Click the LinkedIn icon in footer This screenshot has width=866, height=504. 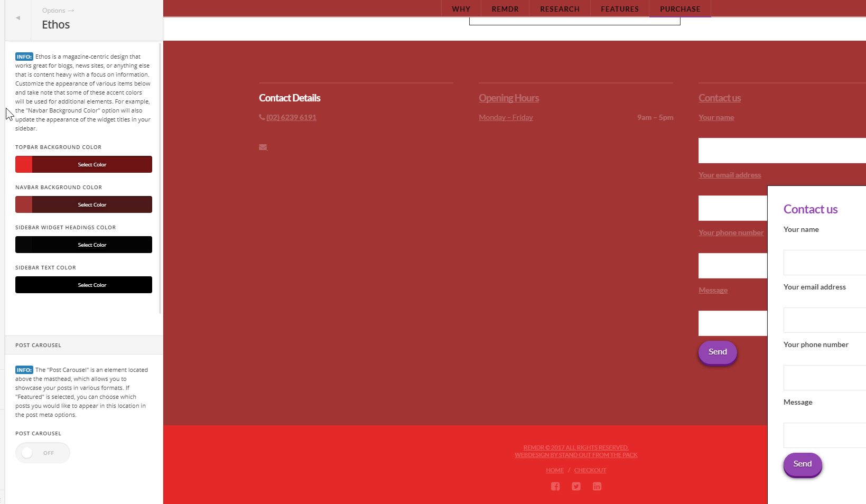(597, 487)
